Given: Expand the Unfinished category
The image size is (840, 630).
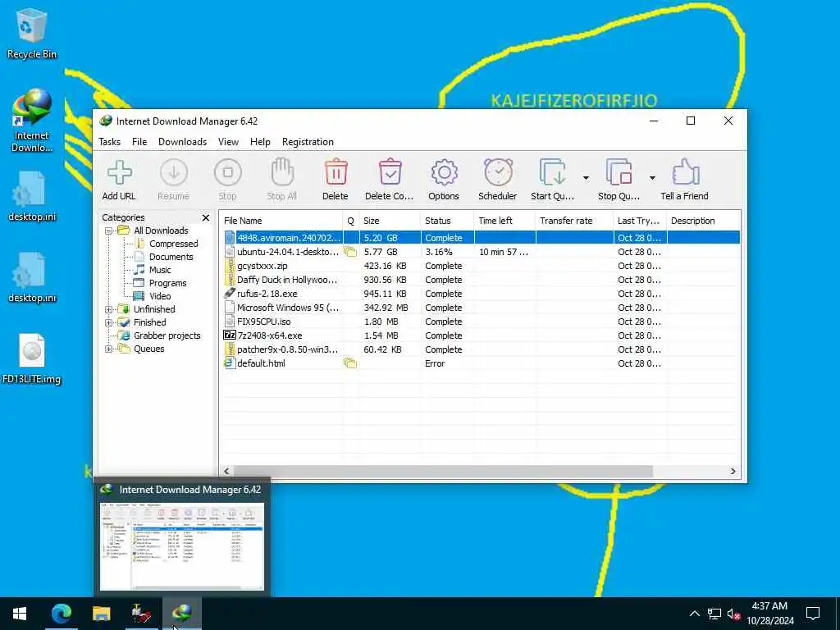Looking at the screenshot, I should point(109,309).
